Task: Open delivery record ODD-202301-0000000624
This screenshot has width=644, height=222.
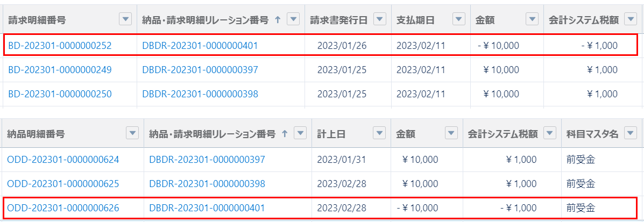Action: coord(63,159)
